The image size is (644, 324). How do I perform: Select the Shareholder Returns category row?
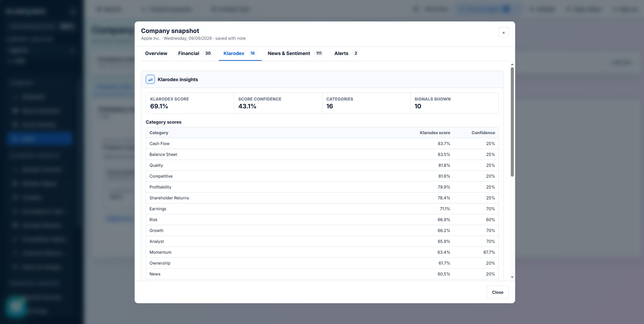coord(322,198)
